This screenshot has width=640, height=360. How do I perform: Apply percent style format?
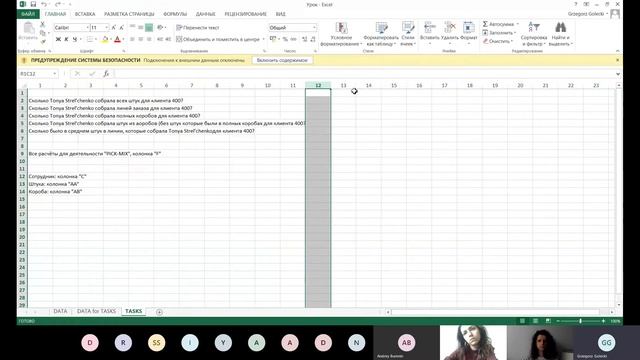(x=285, y=39)
